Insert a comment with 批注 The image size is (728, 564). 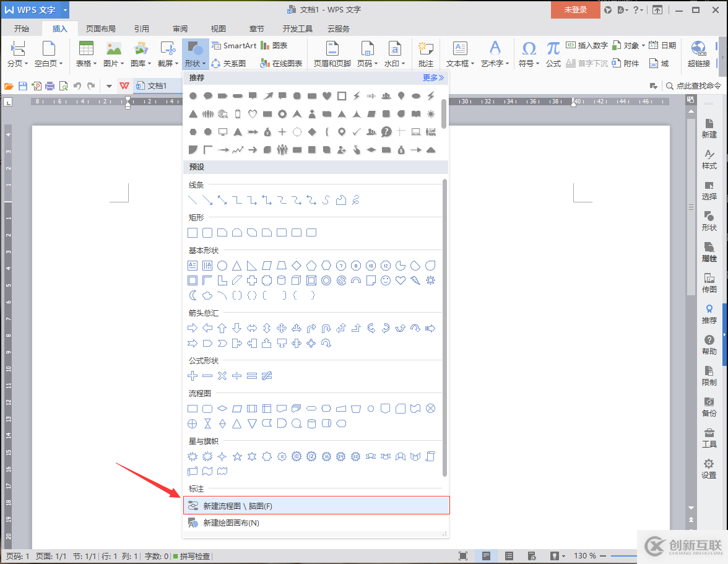[x=425, y=54]
